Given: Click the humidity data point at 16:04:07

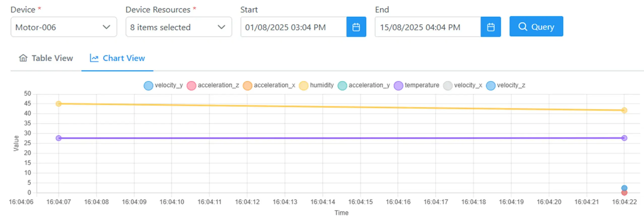Looking at the screenshot, I should pos(58,104).
